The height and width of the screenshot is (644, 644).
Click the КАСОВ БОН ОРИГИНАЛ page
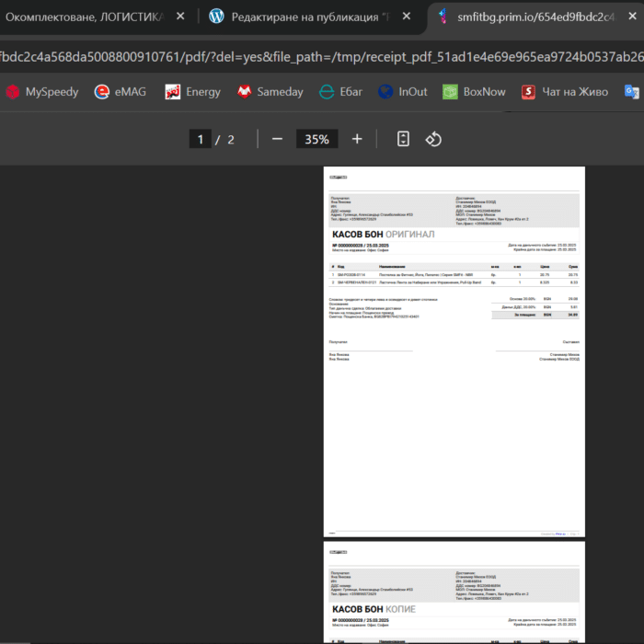[x=454, y=350]
